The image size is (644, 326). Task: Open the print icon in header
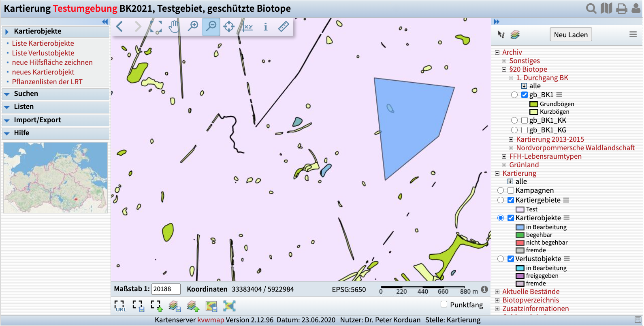click(621, 9)
